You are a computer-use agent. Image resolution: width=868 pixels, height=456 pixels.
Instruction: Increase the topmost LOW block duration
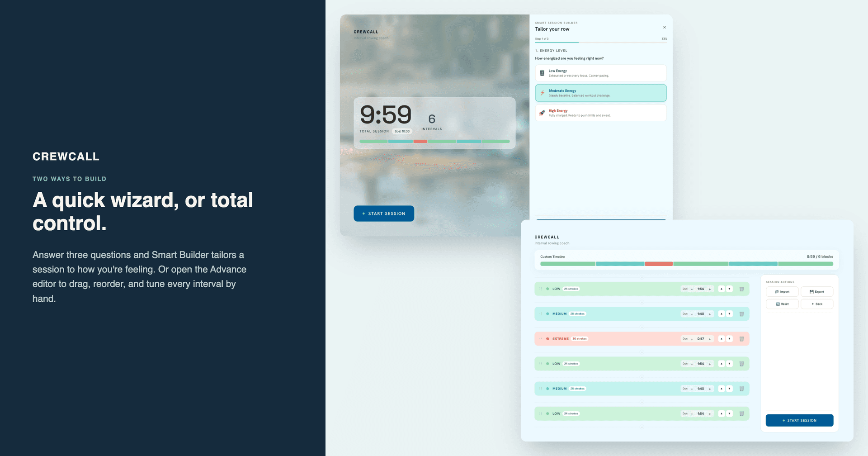pos(710,289)
